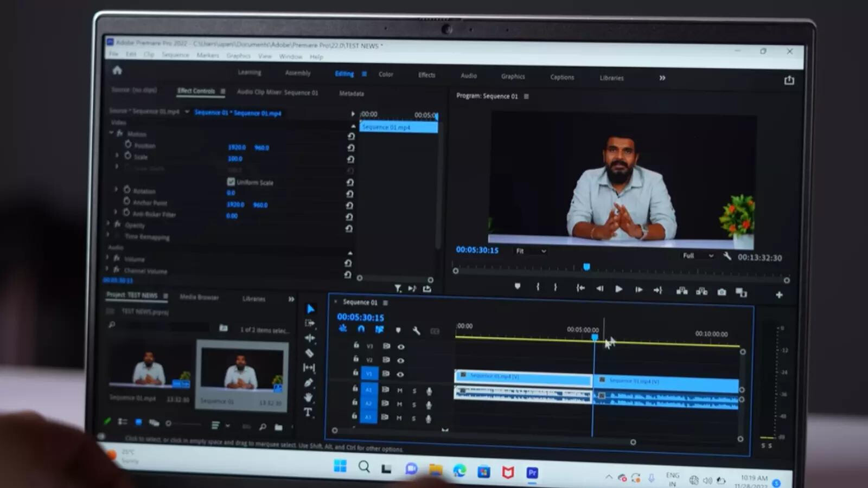The height and width of the screenshot is (488, 868).
Task: Show more Project panel tabs chevron
Action: click(291, 299)
